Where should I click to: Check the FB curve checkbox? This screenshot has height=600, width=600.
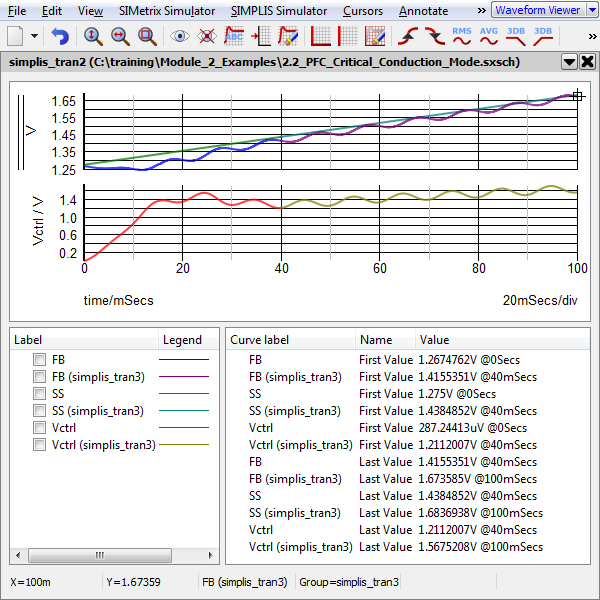[39, 359]
